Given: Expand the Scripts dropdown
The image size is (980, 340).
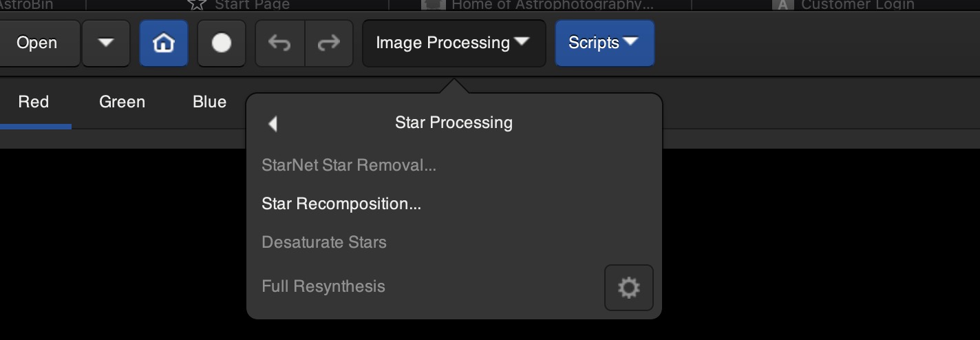Looking at the screenshot, I should tap(604, 43).
